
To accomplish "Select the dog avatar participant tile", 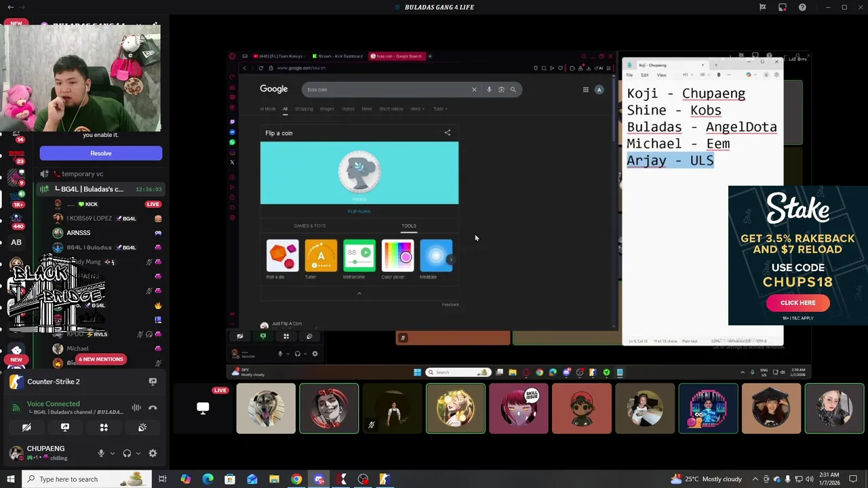I will 266,409.
